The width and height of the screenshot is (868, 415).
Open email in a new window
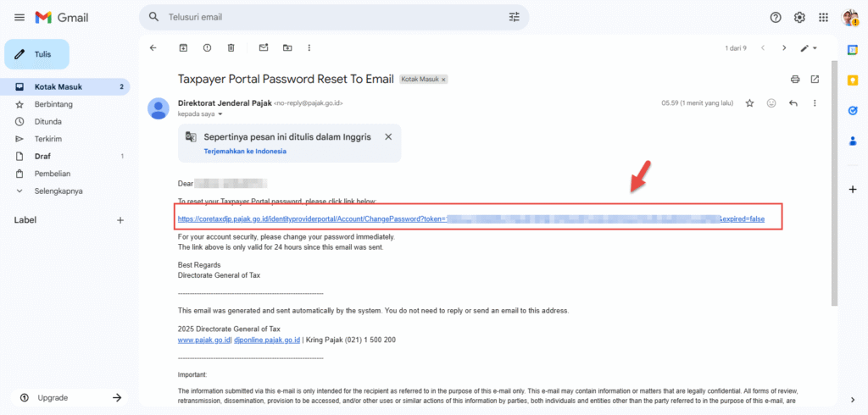pyautogui.click(x=815, y=80)
